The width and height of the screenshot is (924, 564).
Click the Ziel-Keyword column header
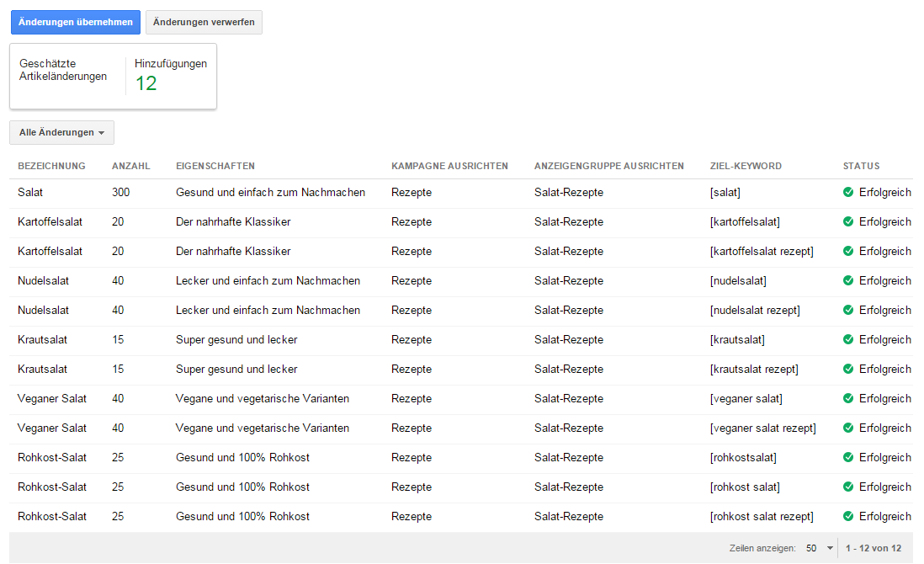tap(746, 167)
